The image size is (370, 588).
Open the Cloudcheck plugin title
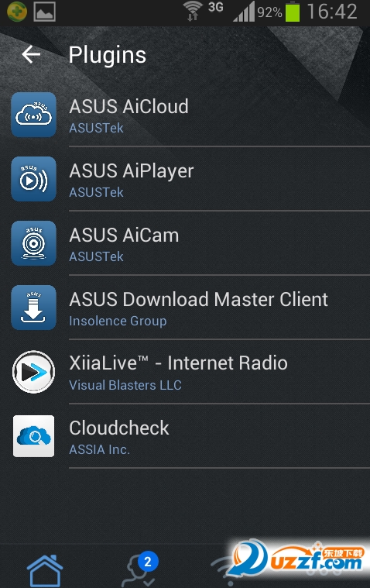click(119, 428)
